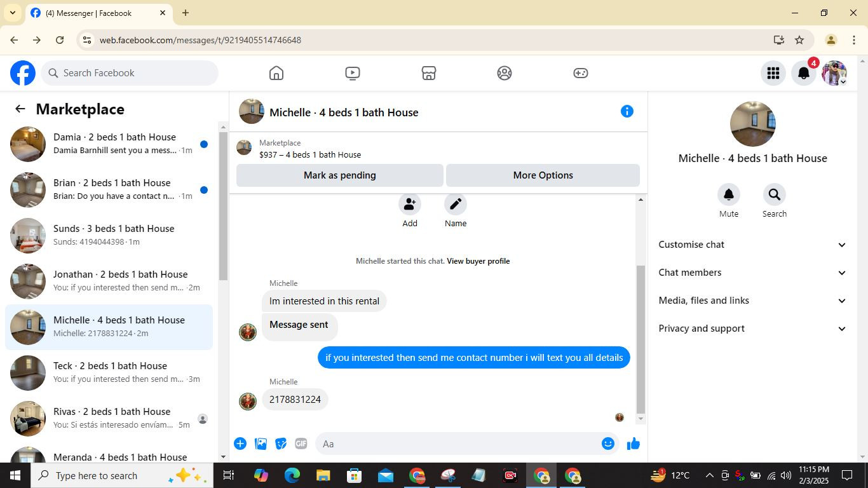This screenshot has width=868, height=488.
Task: Reload the page with browser refresh icon
Action: click(x=60, y=40)
